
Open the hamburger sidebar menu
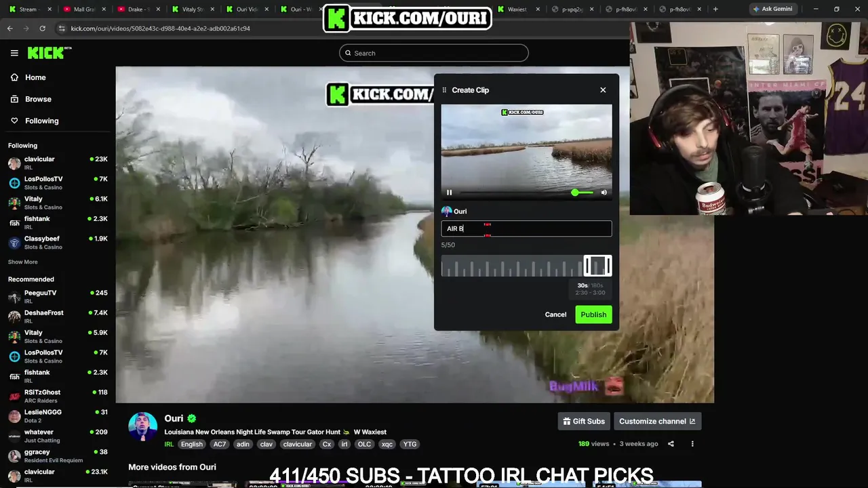[x=14, y=53]
